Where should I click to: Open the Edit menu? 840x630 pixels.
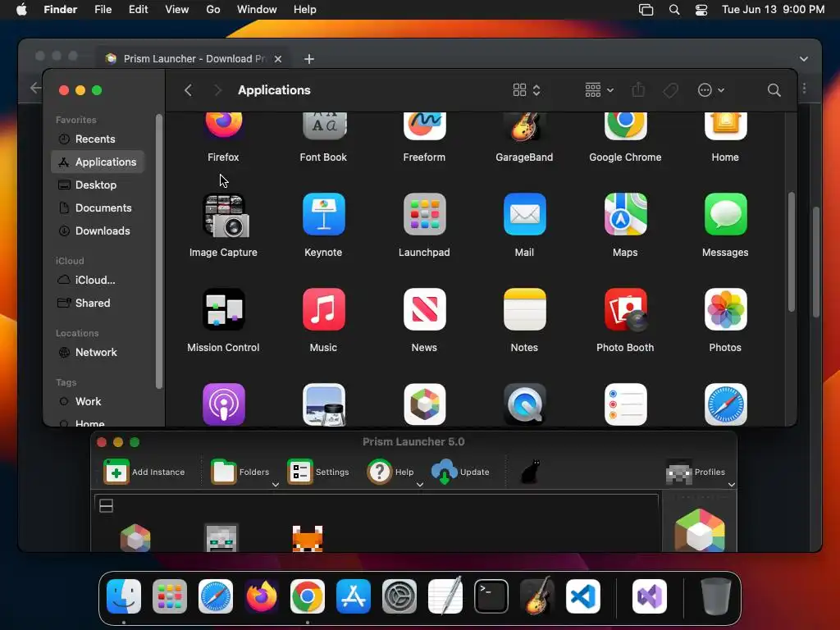[138, 10]
